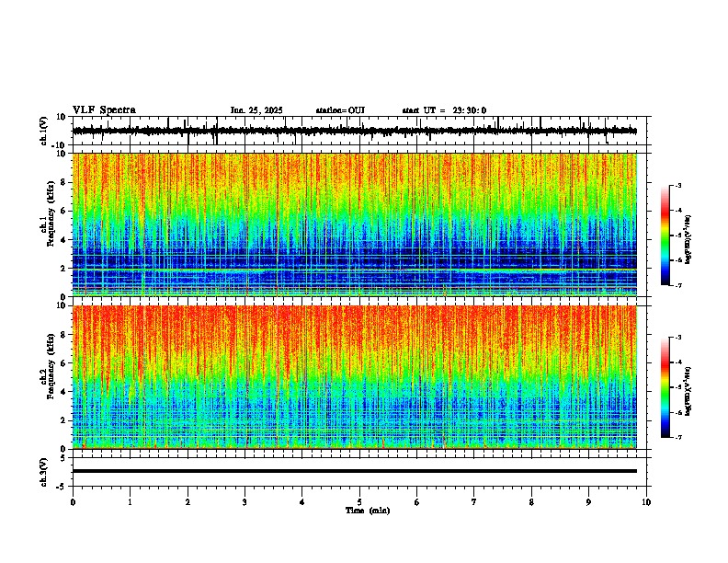Viewport: 728px width, 563px height.
Task: Click the "ch.3(V)" axis label
Action: (x=44, y=472)
